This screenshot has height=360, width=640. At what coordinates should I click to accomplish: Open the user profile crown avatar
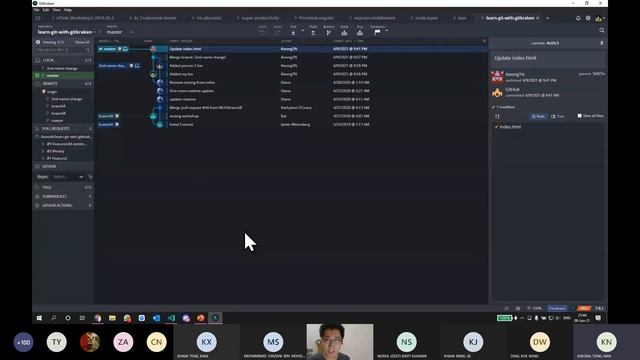coord(598,18)
